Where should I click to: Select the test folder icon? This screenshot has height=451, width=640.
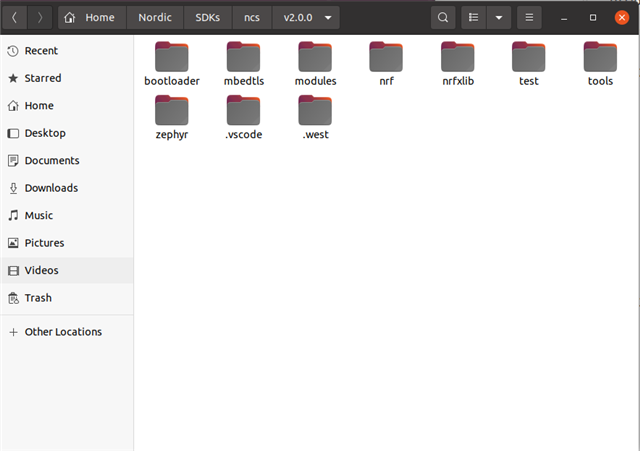pyautogui.click(x=529, y=57)
